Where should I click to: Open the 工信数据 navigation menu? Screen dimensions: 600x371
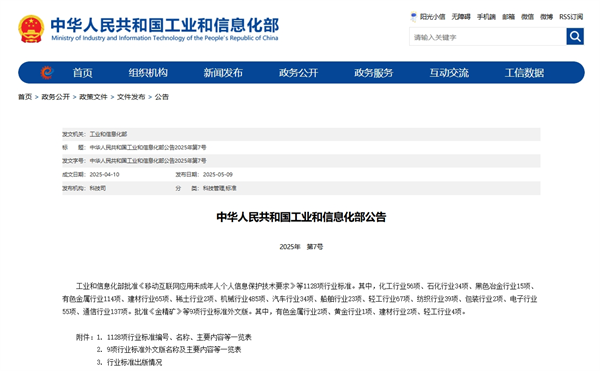coord(524,73)
